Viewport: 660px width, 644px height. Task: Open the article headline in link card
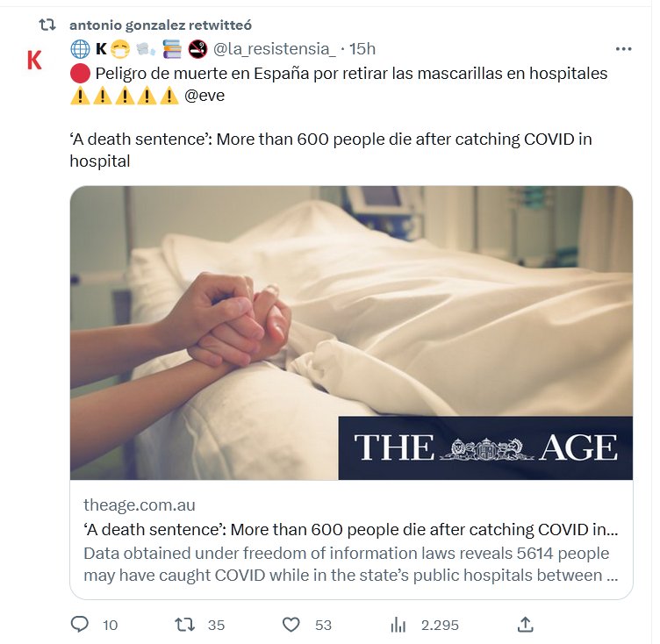tap(351, 530)
